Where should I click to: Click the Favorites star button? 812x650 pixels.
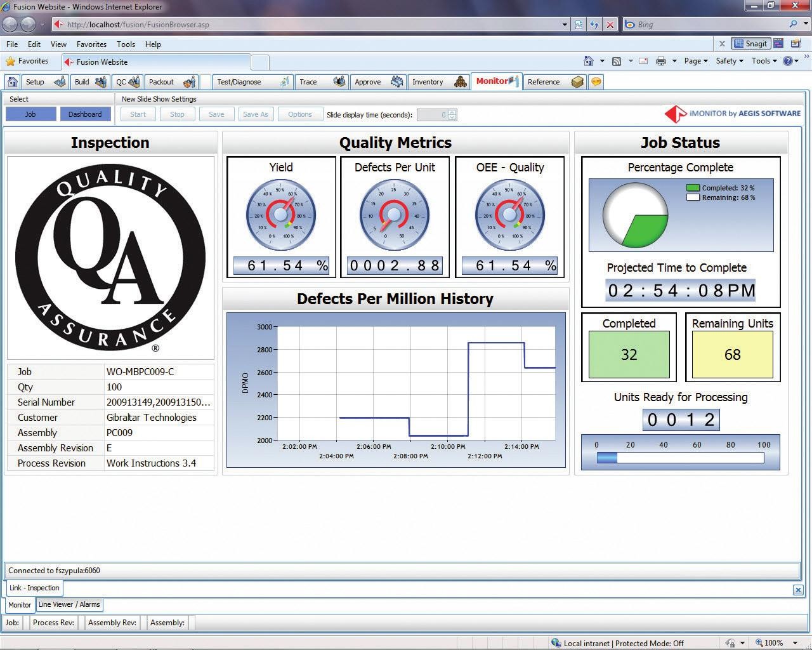27,62
